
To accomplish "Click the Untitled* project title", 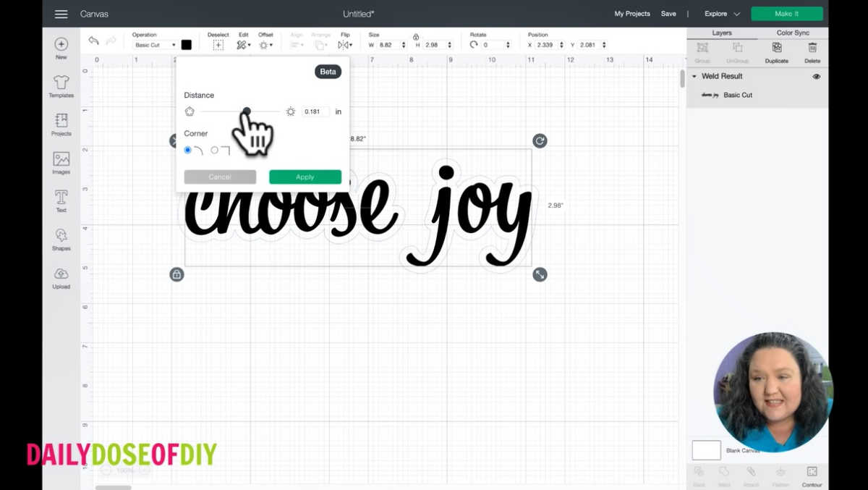I will click(x=359, y=14).
